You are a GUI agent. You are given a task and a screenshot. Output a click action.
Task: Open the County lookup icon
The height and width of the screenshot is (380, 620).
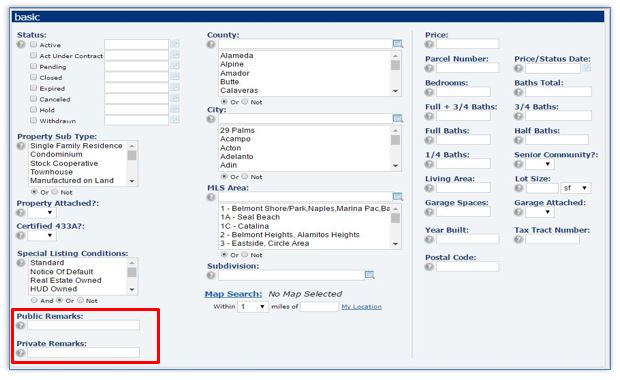(398, 44)
